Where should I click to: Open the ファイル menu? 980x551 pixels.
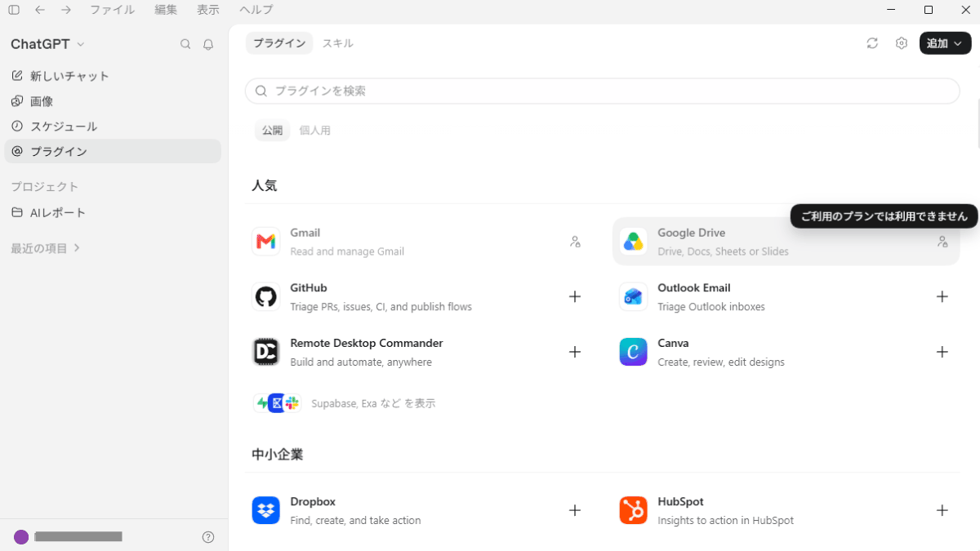(112, 10)
